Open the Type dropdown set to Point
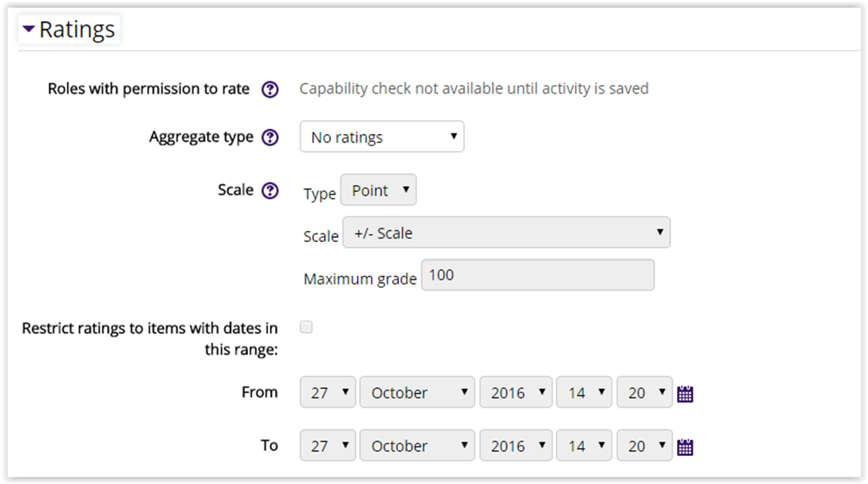This screenshot has width=868, height=484. pos(378,190)
